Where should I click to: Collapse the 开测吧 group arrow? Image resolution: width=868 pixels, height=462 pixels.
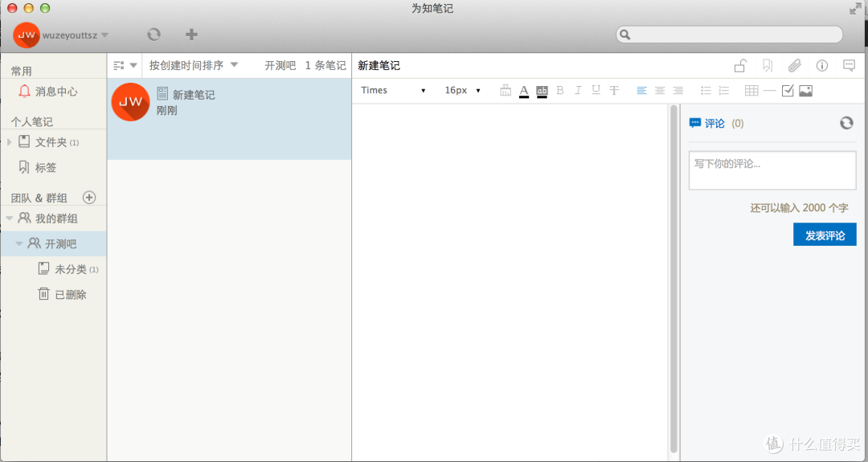pos(18,243)
